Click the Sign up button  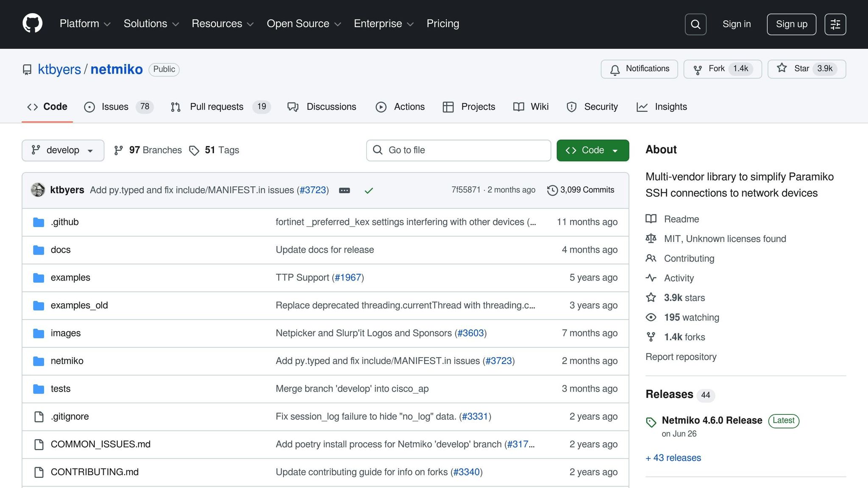click(x=791, y=24)
